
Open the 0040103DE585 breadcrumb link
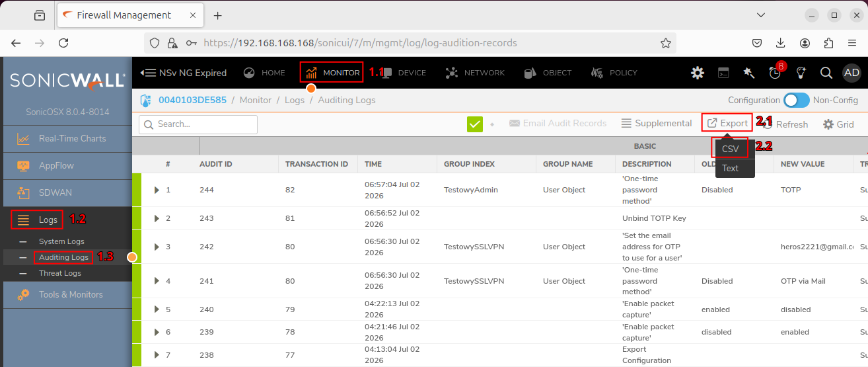tap(192, 101)
